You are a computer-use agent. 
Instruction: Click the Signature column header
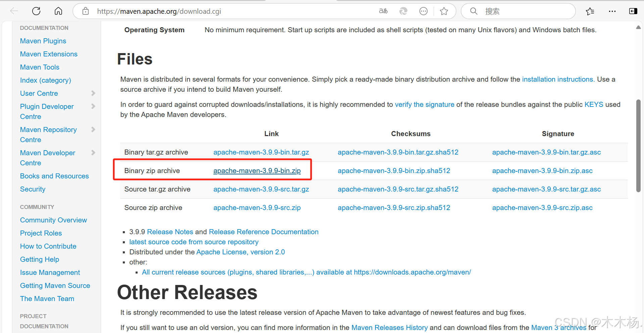click(558, 134)
